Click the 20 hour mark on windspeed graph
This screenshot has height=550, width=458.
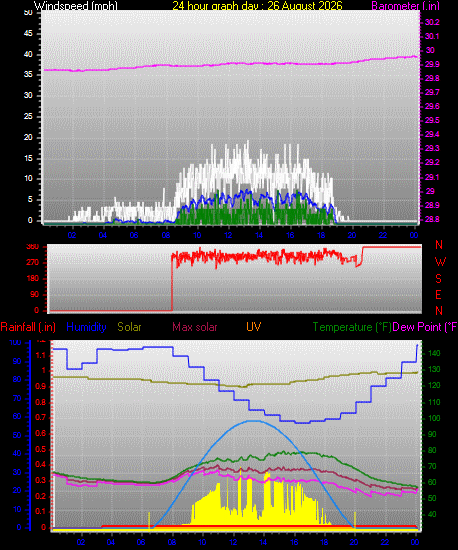click(x=352, y=235)
